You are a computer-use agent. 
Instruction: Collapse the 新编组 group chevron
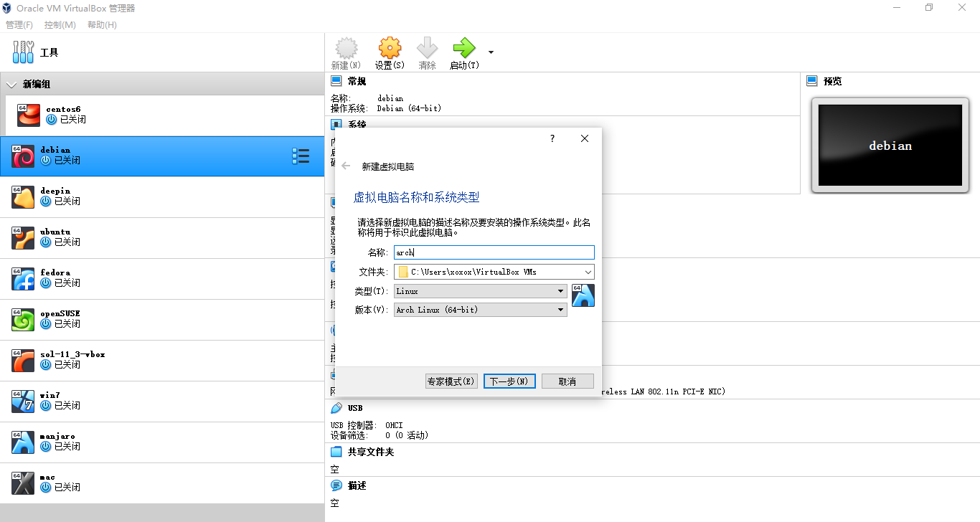[11, 85]
